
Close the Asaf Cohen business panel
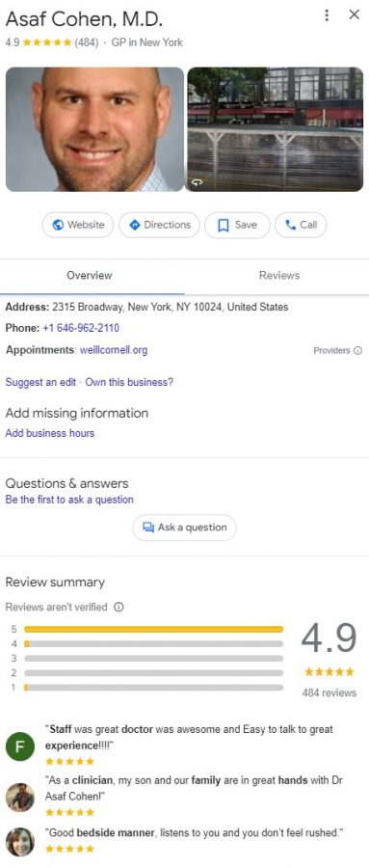point(354,14)
